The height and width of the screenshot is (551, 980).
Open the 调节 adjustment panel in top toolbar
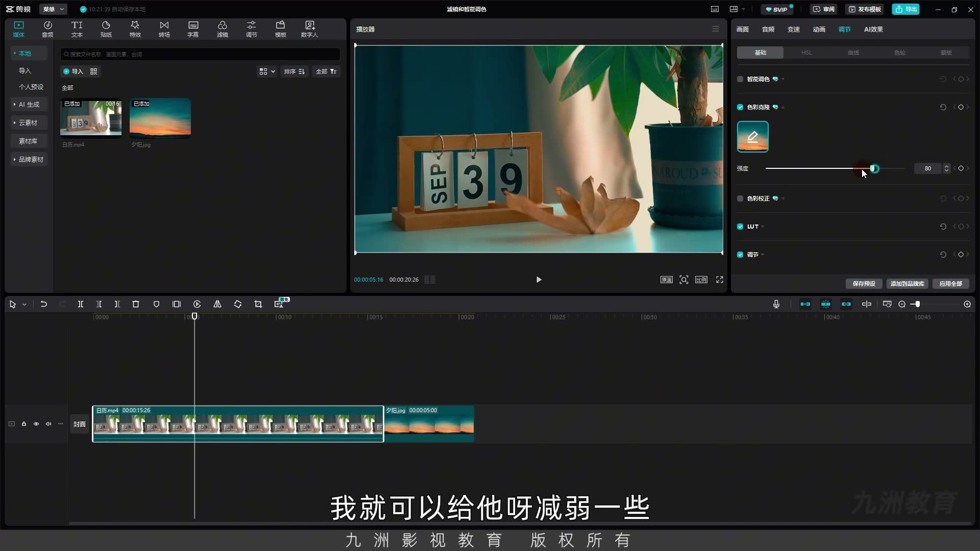[252, 29]
